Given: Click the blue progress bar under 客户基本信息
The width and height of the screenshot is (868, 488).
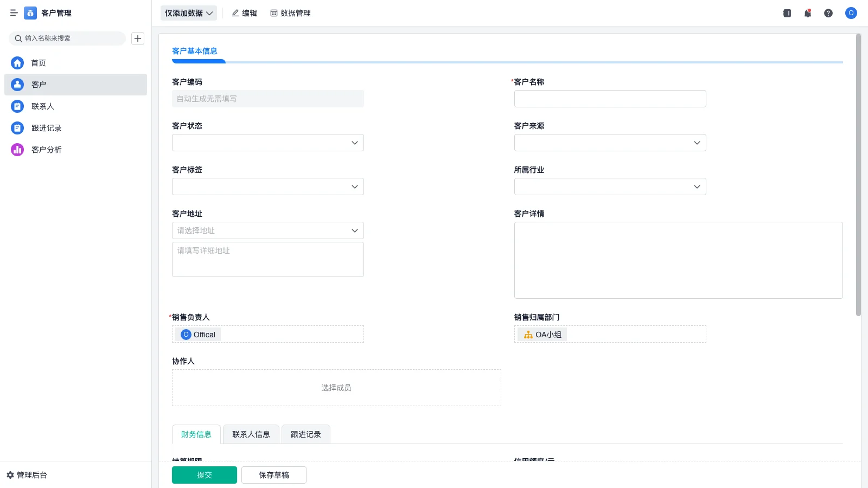Looking at the screenshot, I should 199,61.
